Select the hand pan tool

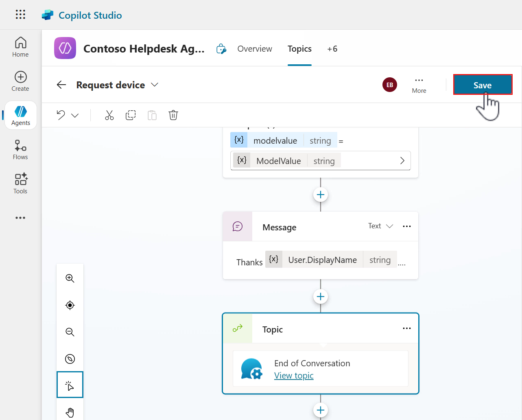coord(70,412)
